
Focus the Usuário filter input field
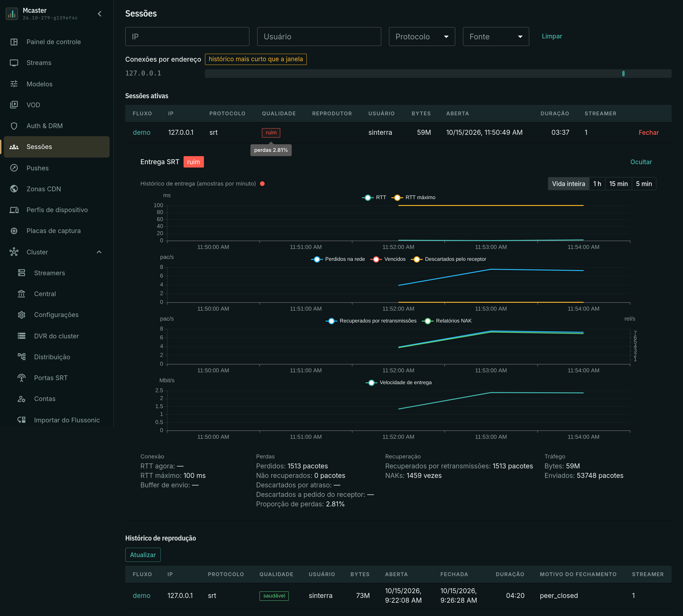(x=319, y=37)
